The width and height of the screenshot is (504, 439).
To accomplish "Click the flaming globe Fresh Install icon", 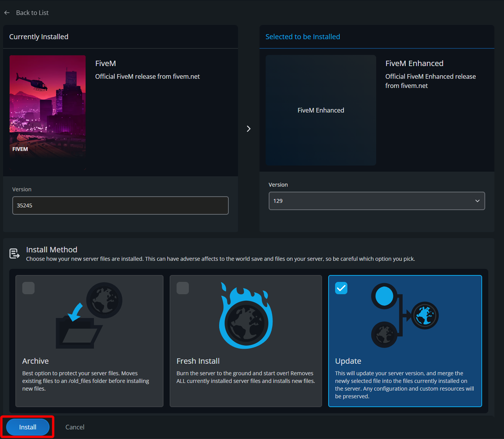I will pos(246,316).
